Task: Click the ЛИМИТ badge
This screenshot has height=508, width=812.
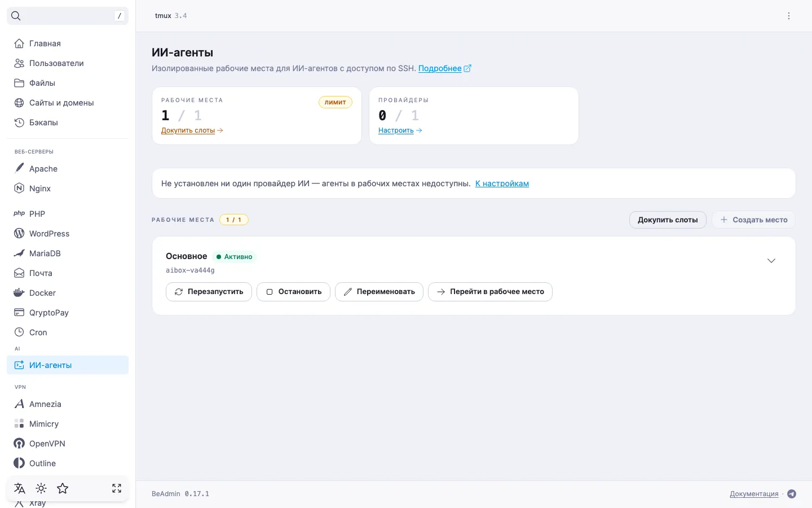Action: (x=336, y=102)
